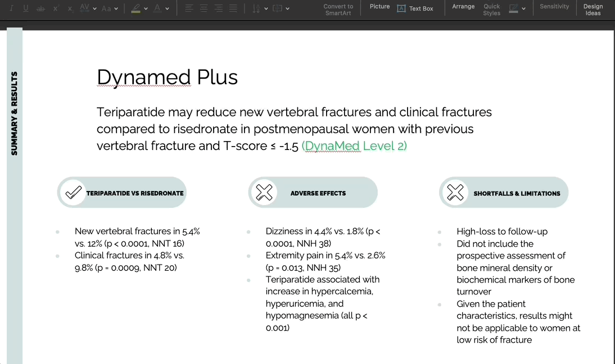Apply strikethrough formatting
This screenshot has width=615, height=364.
(40, 8)
